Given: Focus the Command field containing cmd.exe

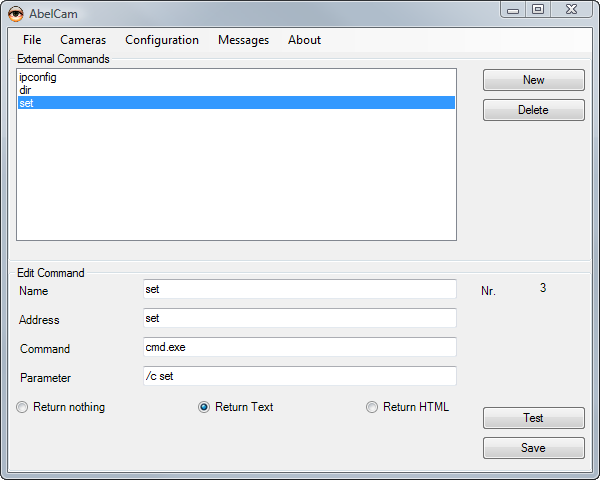Looking at the screenshot, I should pos(300,347).
